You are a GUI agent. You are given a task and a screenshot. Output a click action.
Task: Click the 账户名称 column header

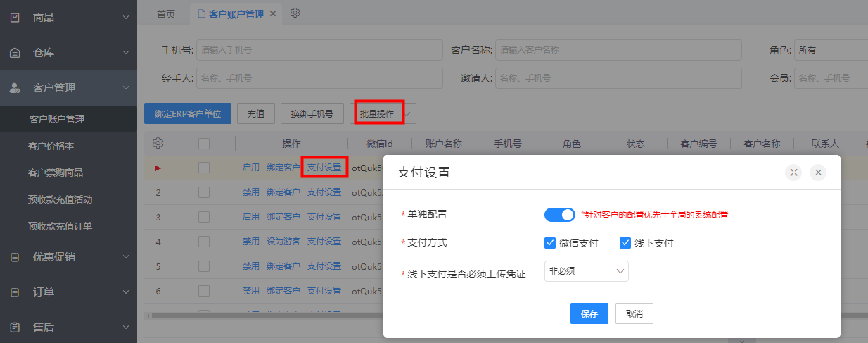(x=444, y=144)
